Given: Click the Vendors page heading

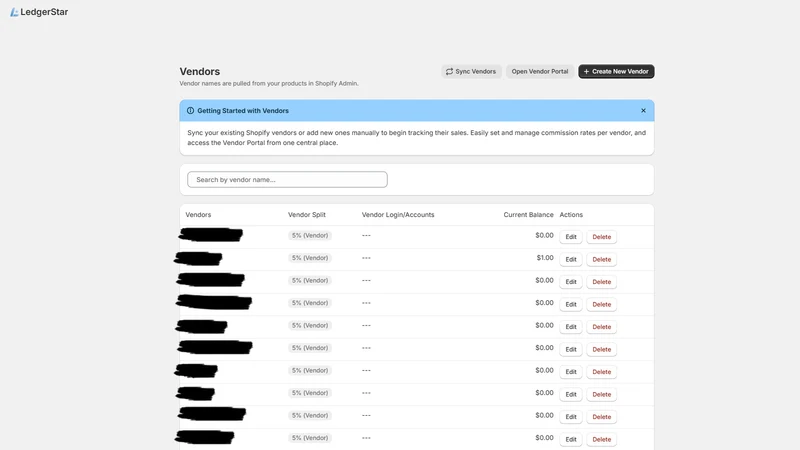Looking at the screenshot, I should pyautogui.click(x=199, y=71).
